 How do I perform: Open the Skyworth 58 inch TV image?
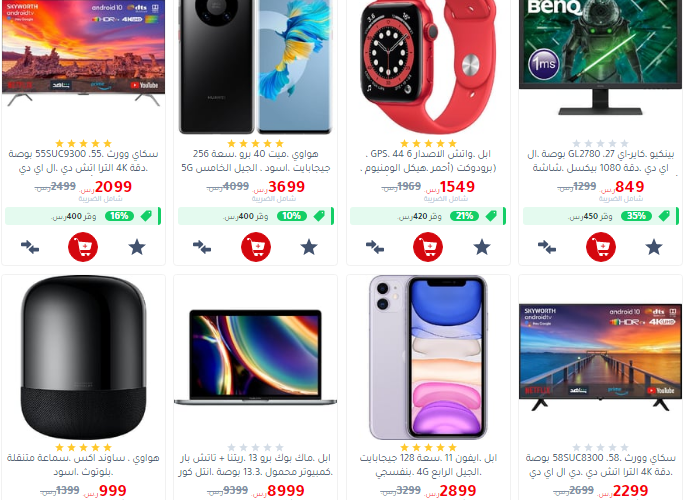click(x=600, y=357)
